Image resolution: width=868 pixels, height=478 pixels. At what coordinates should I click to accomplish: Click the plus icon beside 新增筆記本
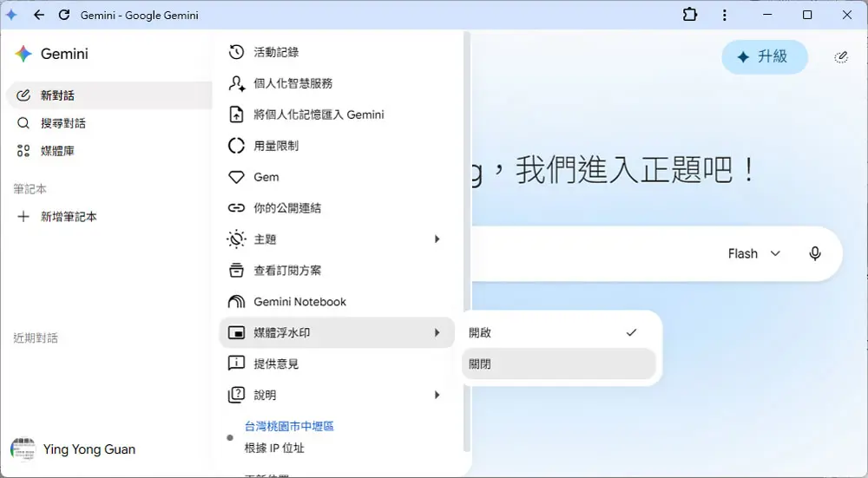point(23,216)
